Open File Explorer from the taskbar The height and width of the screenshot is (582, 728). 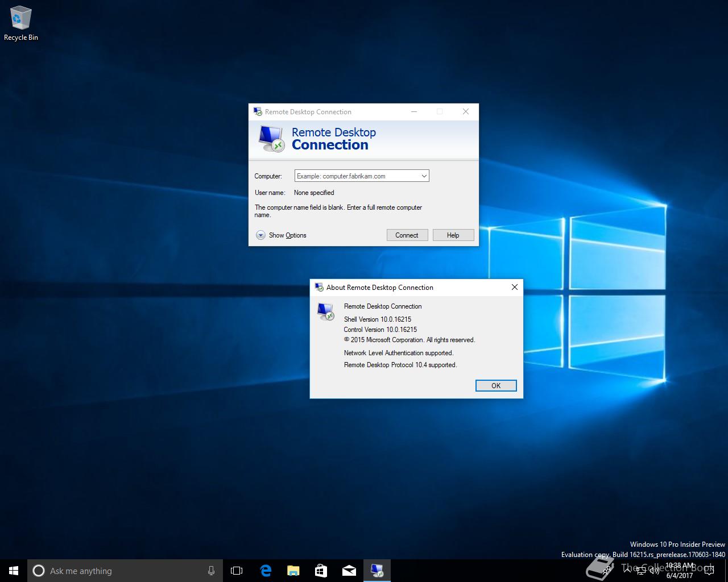[293, 571]
